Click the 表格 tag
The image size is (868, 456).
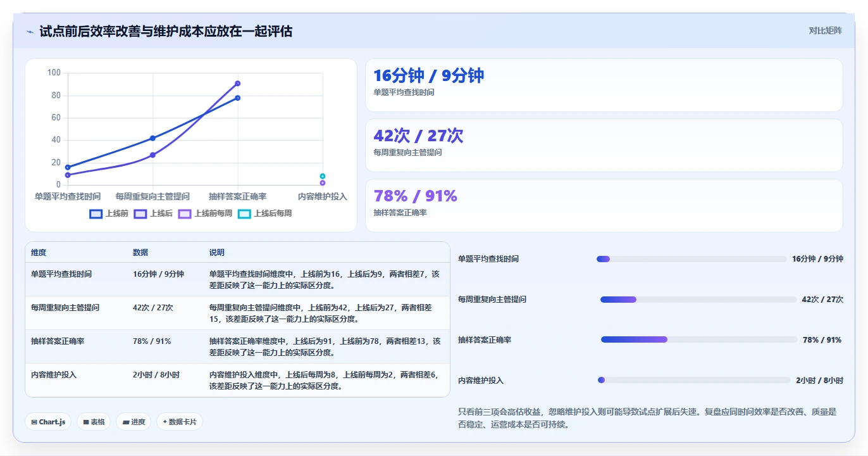[x=94, y=422]
